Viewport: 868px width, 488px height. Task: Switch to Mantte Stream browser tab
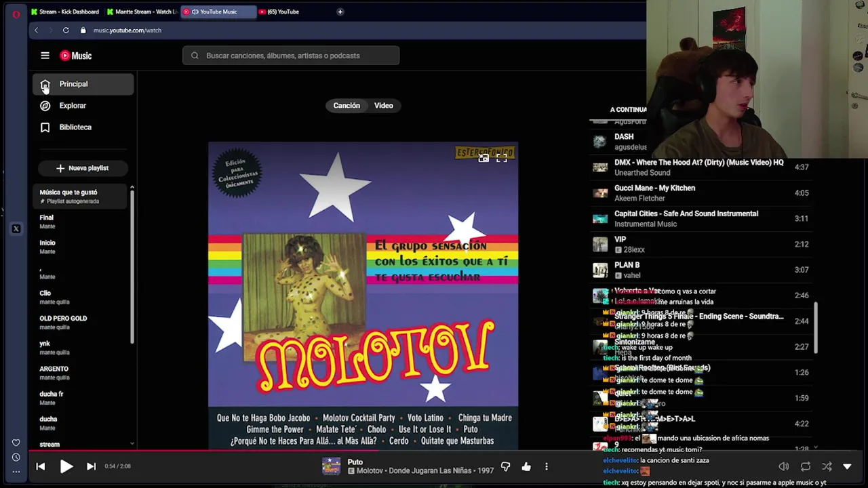point(142,12)
